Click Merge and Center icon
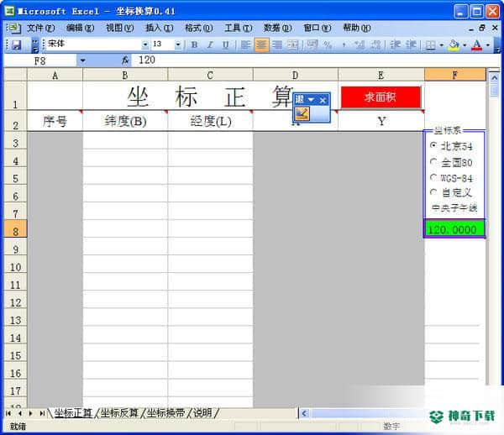 tap(293, 45)
